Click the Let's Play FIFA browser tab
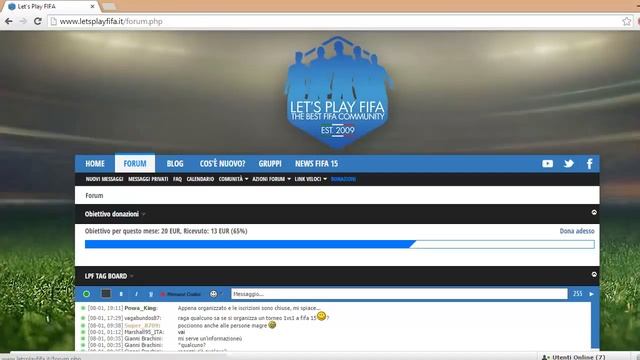Image resolution: width=640 pixels, height=360 pixels. point(51,7)
